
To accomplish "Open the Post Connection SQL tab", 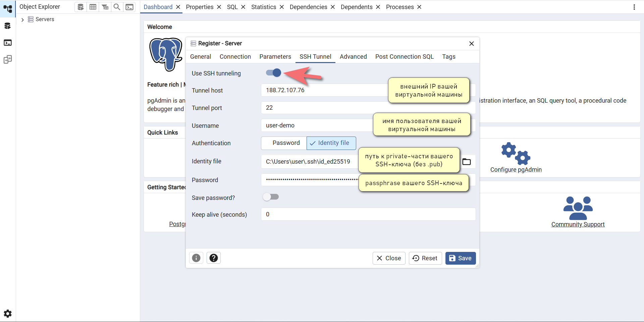I will [x=405, y=57].
